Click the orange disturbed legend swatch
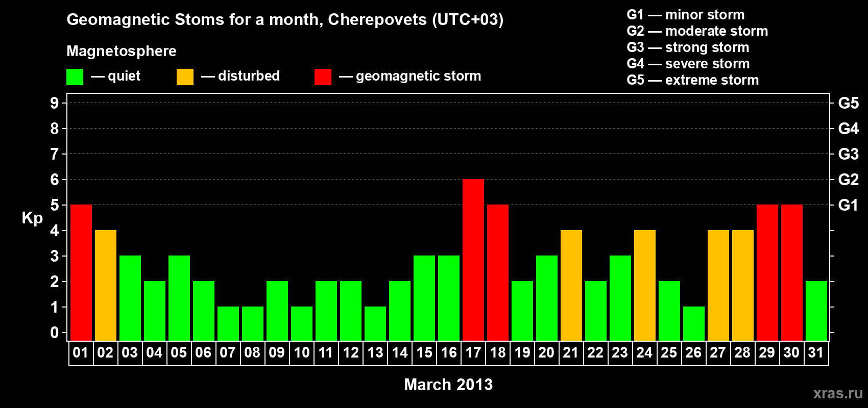 [x=185, y=77]
